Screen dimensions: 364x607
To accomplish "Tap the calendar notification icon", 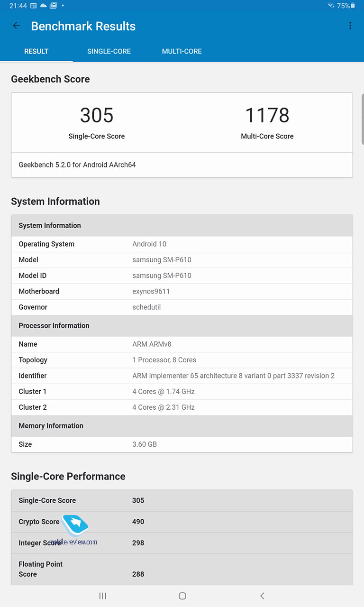I will click(x=34, y=6).
